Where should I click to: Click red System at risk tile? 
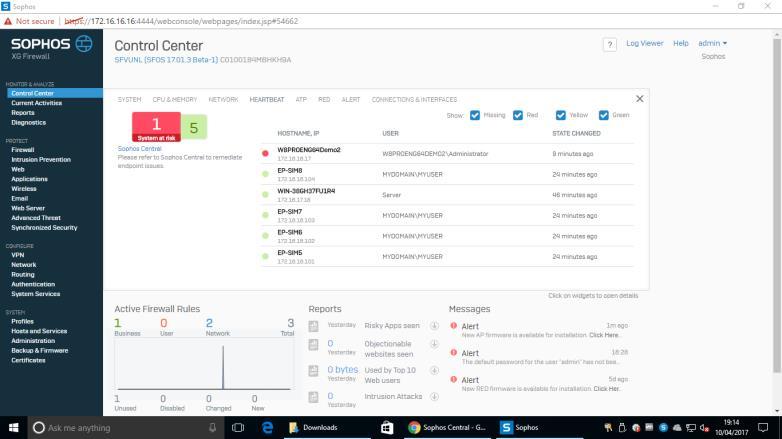pos(156,127)
